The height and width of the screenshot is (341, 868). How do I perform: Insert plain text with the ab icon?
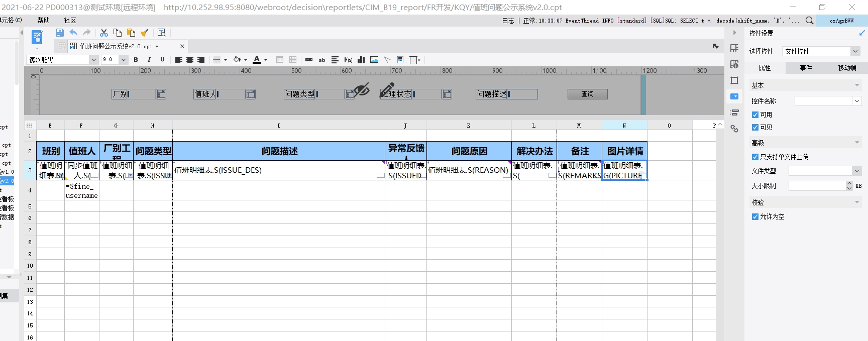322,60
